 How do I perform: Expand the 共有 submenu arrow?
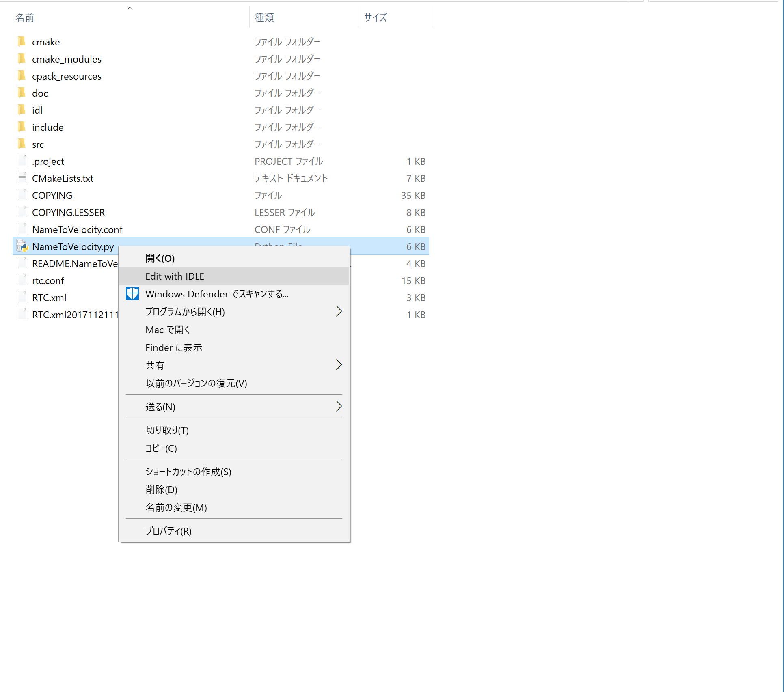pyautogui.click(x=339, y=365)
